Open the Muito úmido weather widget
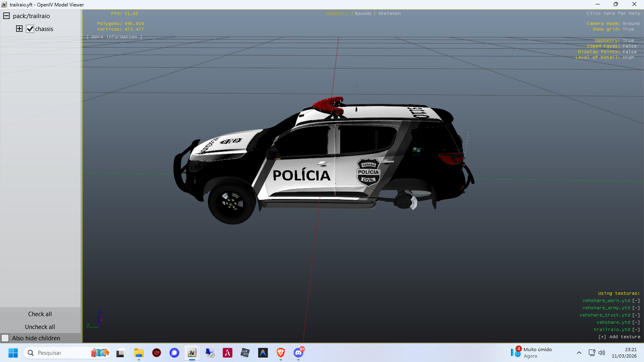Viewport: 644px width, 362px height. point(532,353)
